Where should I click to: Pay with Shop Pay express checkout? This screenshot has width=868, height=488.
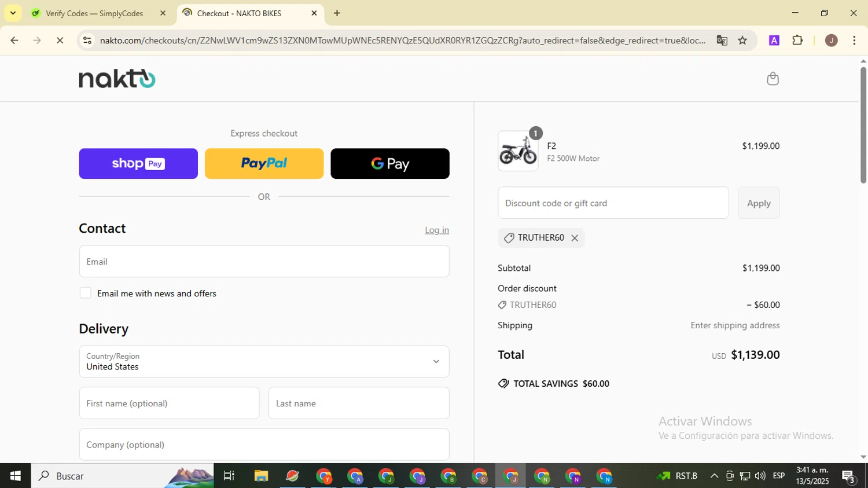(x=138, y=164)
